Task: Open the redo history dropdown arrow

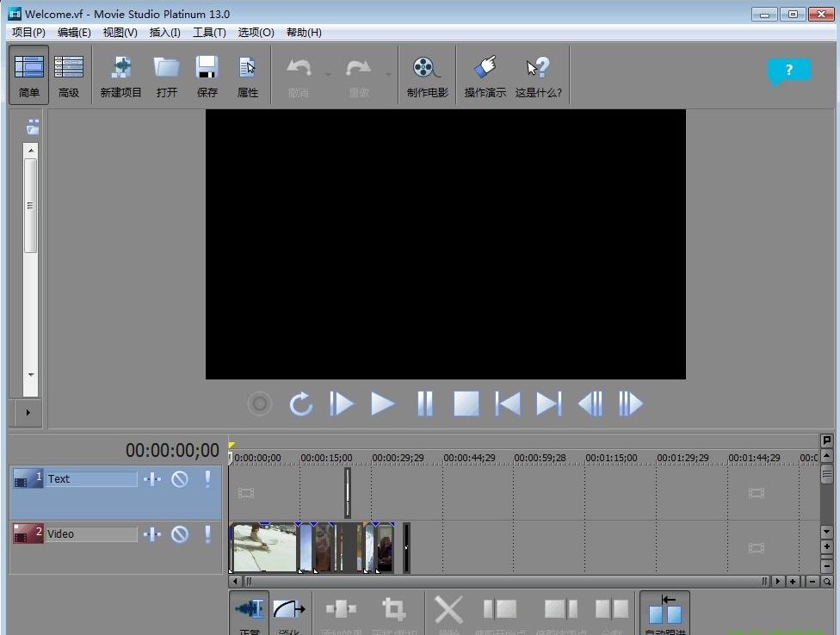Action: (x=388, y=74)
